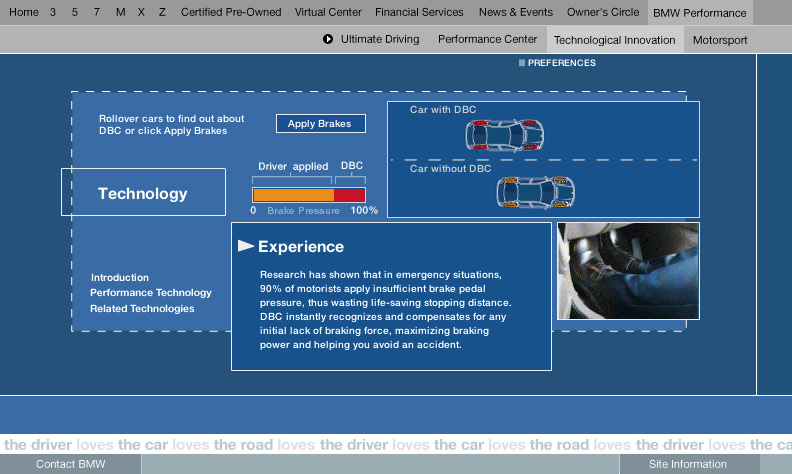
Task: Click the Ultimate Driving play arrow icon
Action: pos(328,39)
